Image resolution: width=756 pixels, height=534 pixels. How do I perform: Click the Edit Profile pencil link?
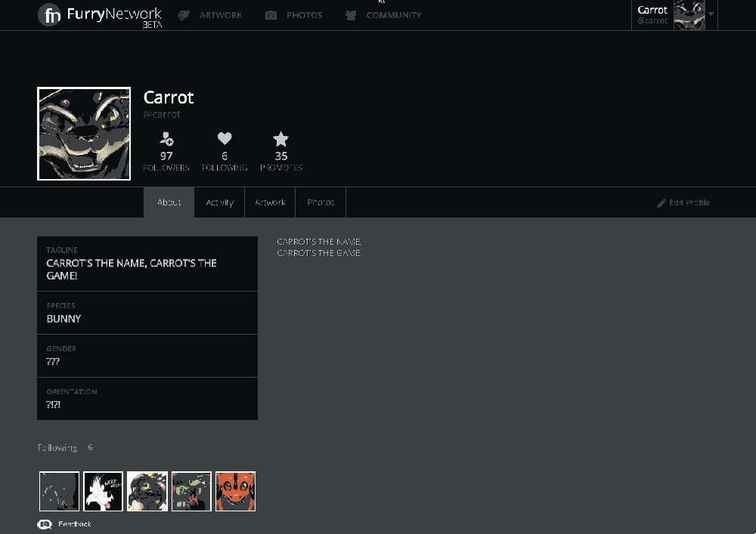(683, 202)
